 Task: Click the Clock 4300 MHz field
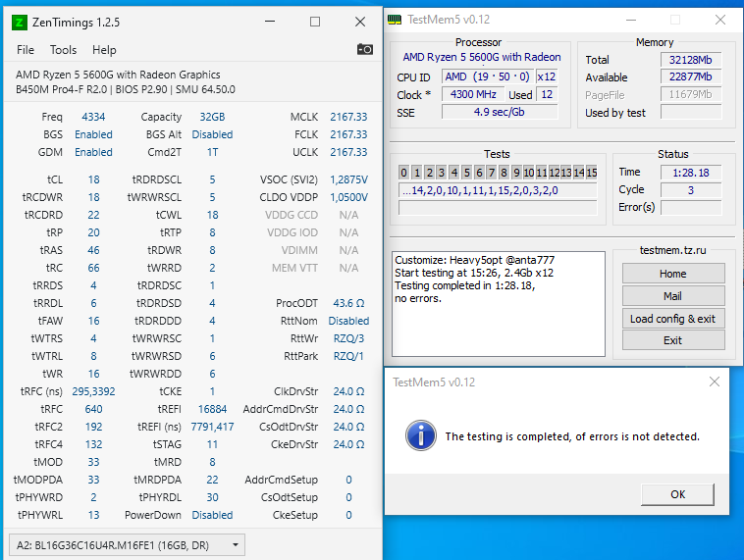pos(473,94)
